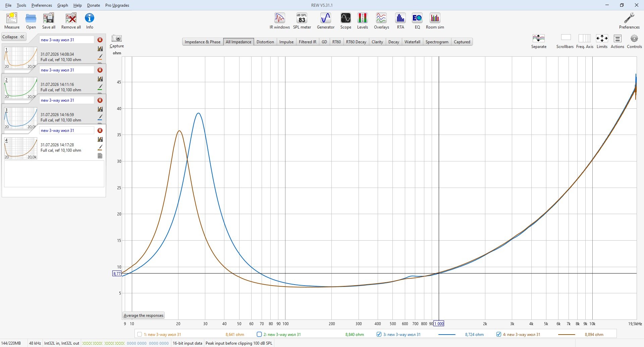Show the Info window
This screenshot has height=347, width=644.
pos(90,20)
